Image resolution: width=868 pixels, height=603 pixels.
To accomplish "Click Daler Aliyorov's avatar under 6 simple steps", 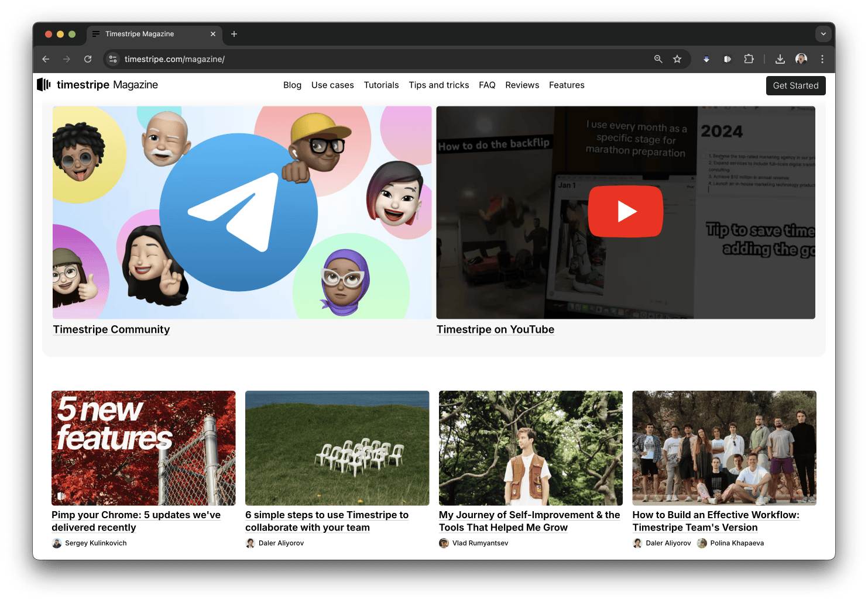I will [x=251, y=543].
